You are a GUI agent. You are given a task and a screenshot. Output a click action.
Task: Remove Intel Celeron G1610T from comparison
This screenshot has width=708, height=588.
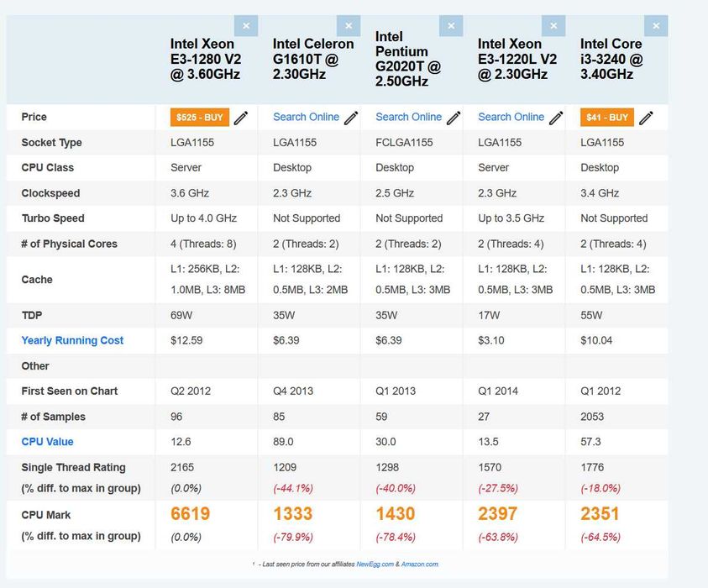(349, 26)
